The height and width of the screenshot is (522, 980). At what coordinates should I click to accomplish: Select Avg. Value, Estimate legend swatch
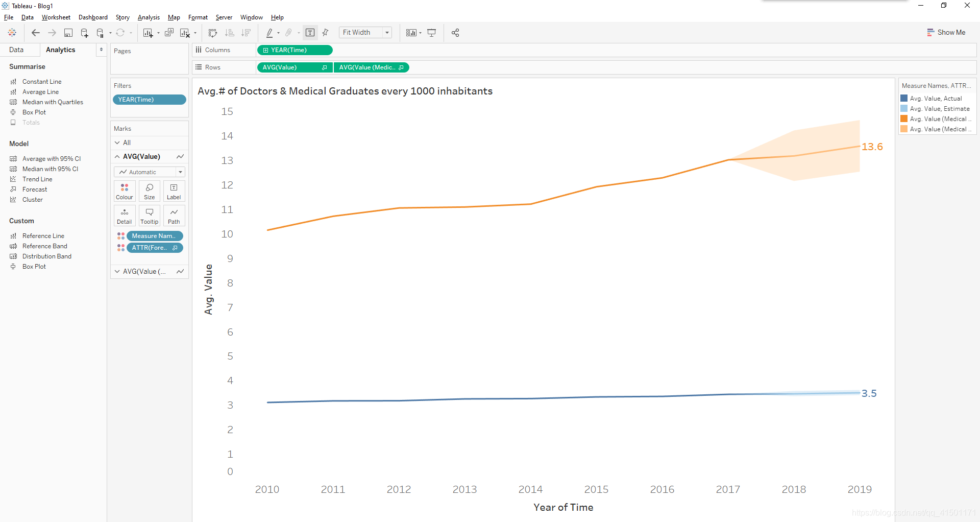click(904, 109)
